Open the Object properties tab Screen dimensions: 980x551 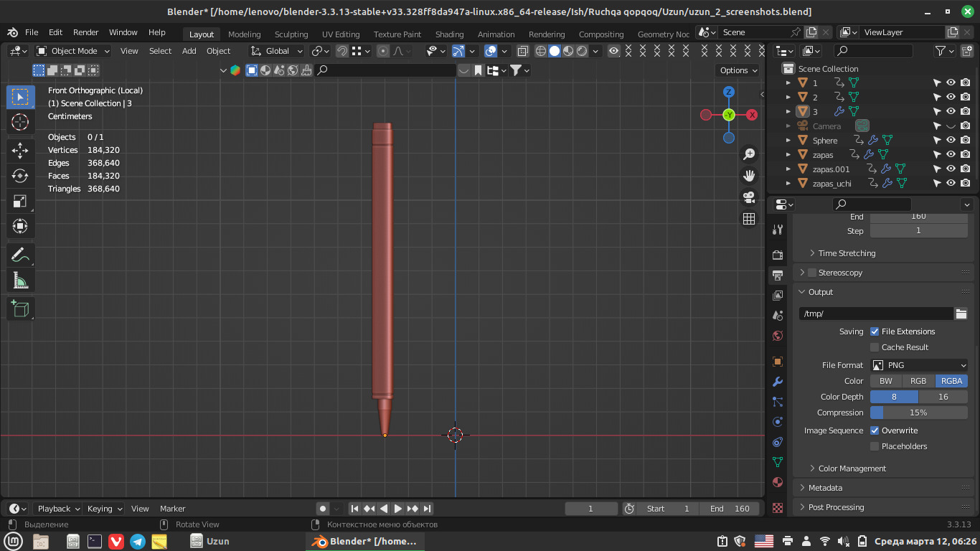[778, 361]
